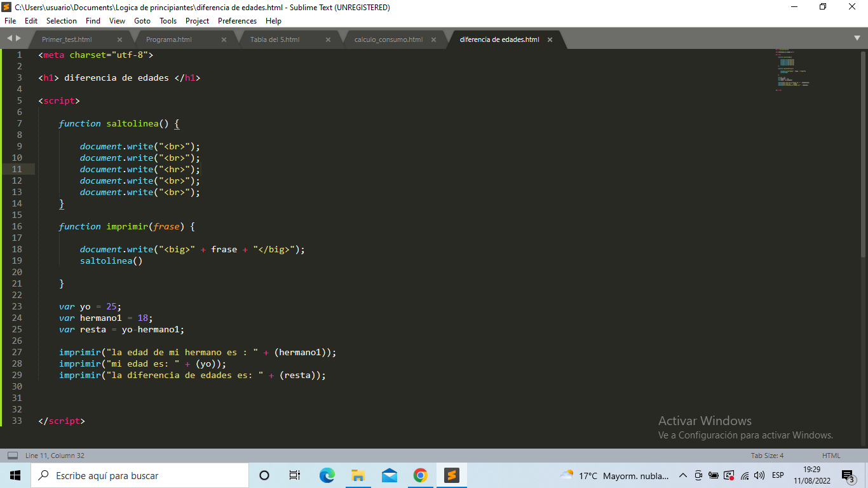Image resolution: width=868 pixels, height=488 pixels.
Task: Switch to the Tabla del 5.html tab
Action: coord(275,39)
